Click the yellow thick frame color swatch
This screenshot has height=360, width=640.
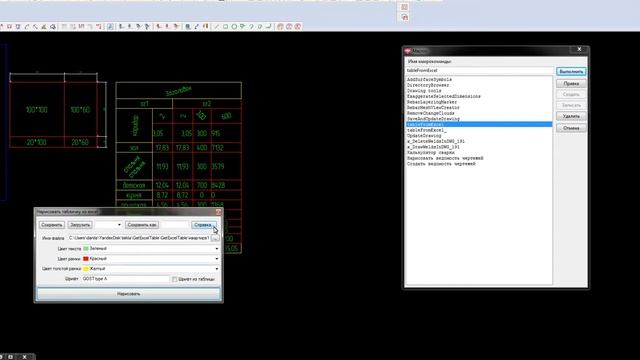[x=86, y=269]
